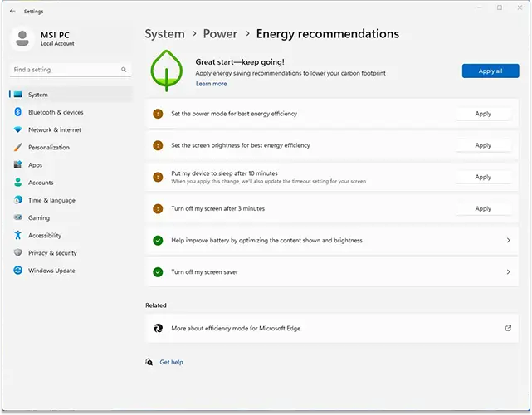The image size is (532, 415).
Task: Expand the Turn off my screen saver row
Action: pos(508,272)
